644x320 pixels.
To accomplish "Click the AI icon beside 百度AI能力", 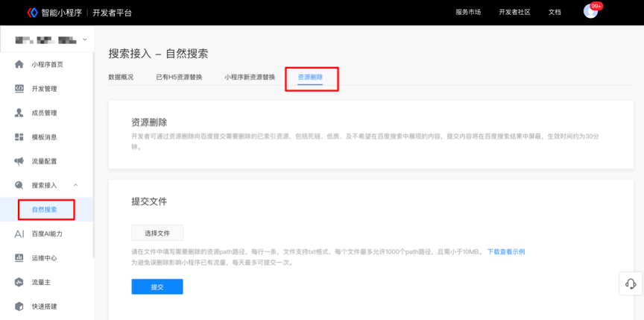I will click(x=19, y=233).
